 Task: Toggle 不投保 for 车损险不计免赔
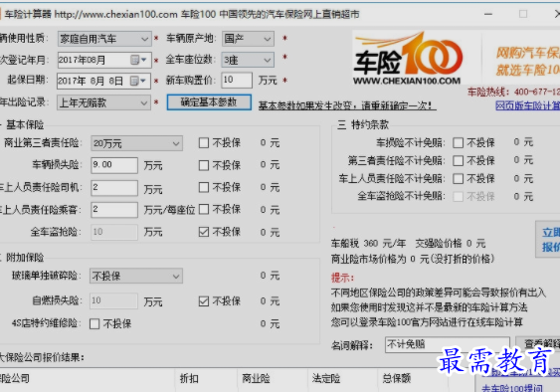[458, 143]
